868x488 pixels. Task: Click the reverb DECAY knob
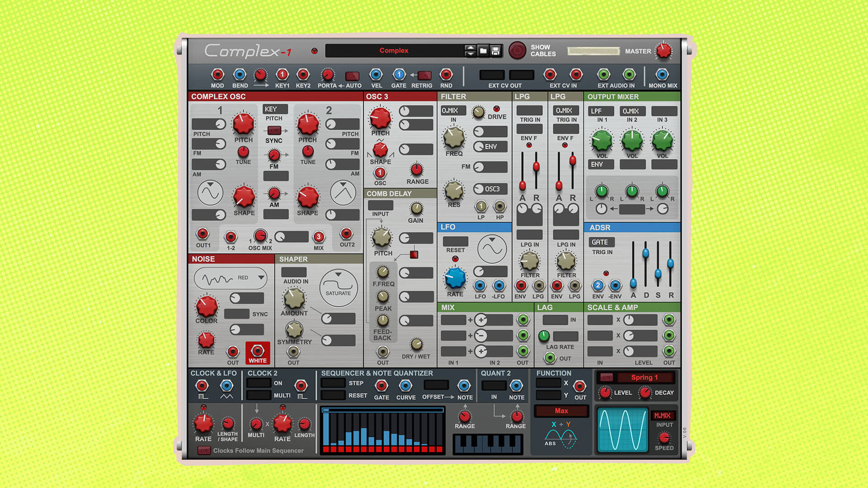pyautogui.click(x=645, y=393)
